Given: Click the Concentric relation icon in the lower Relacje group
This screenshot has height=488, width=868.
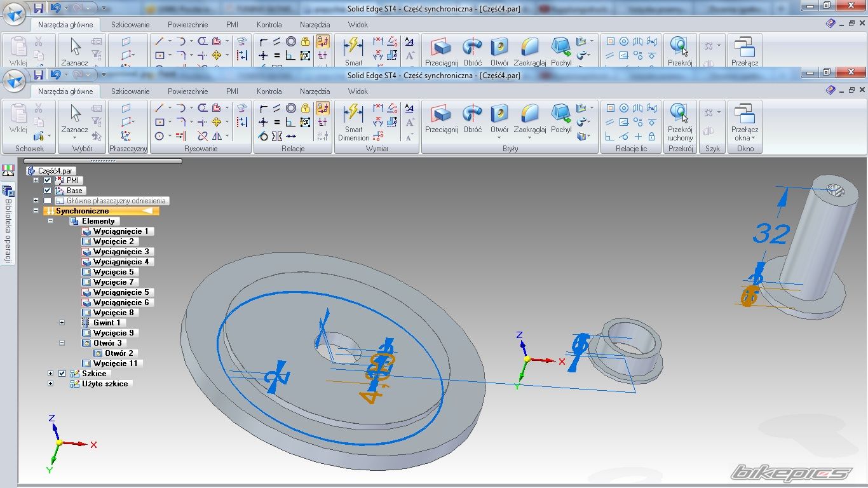Looking at the screenshot, I should [291, 108].
